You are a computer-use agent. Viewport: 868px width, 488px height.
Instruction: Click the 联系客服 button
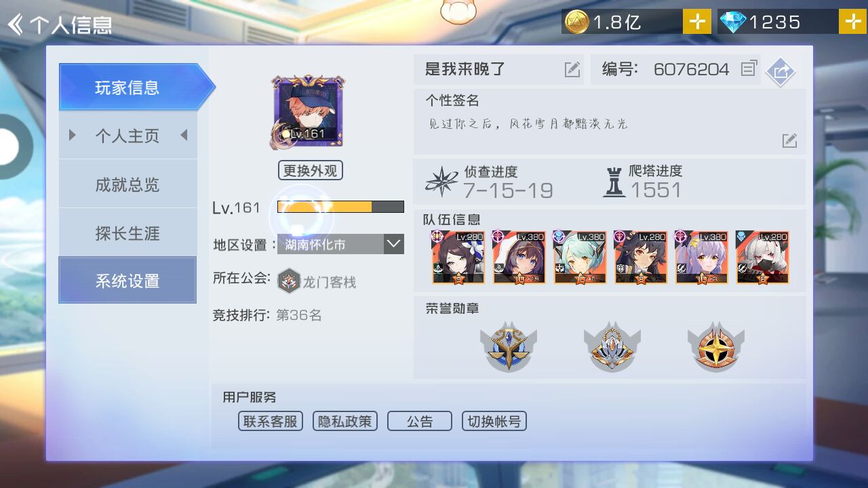[270, 421]
